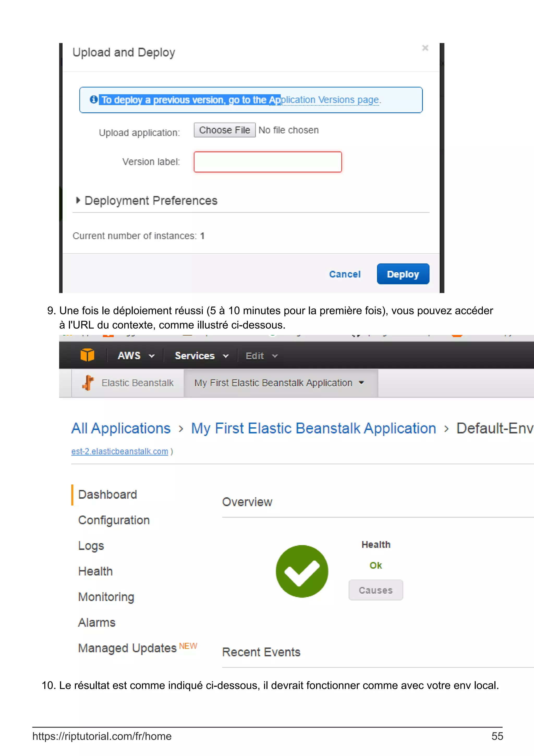This screenshot has width=534, height=756.
Task: Open the Application Versions page link
Action: 329,100
